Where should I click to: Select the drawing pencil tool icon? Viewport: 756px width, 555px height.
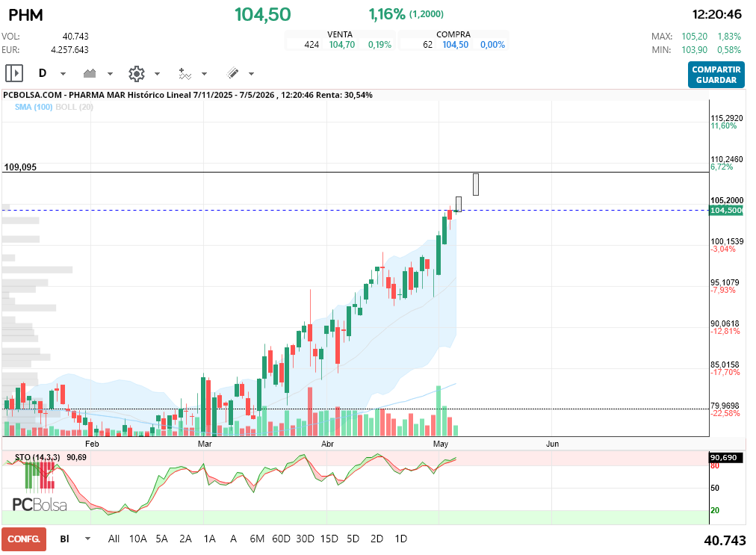coord(232,73)
